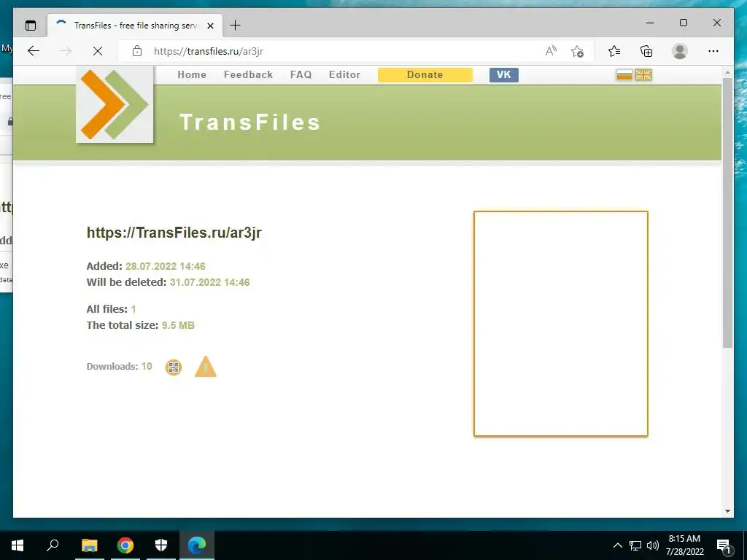Open the Collections icon

pos(646,51)
